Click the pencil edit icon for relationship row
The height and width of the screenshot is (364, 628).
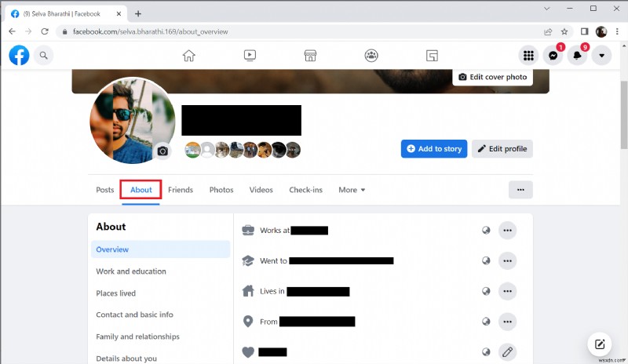tap(507, 352)
